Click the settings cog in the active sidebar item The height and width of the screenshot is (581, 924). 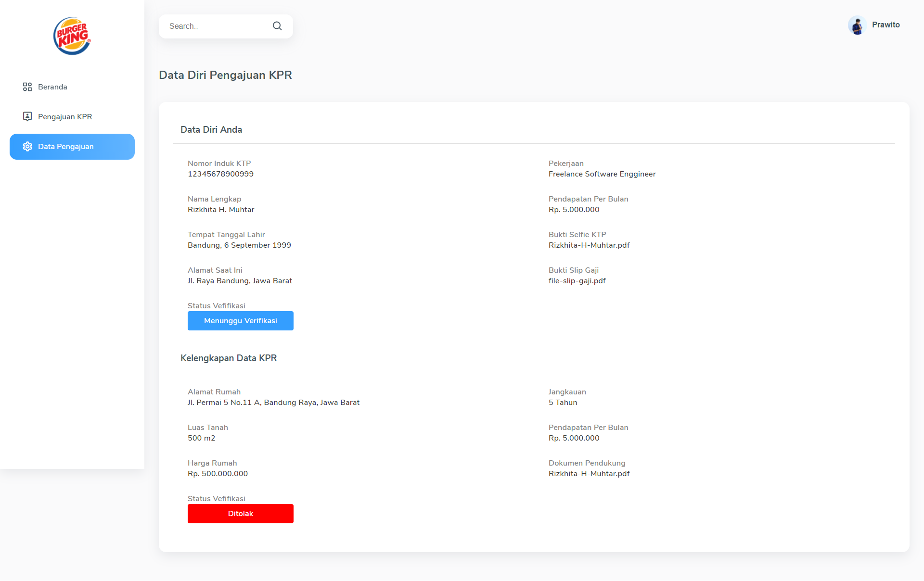[x=27, y=147]
